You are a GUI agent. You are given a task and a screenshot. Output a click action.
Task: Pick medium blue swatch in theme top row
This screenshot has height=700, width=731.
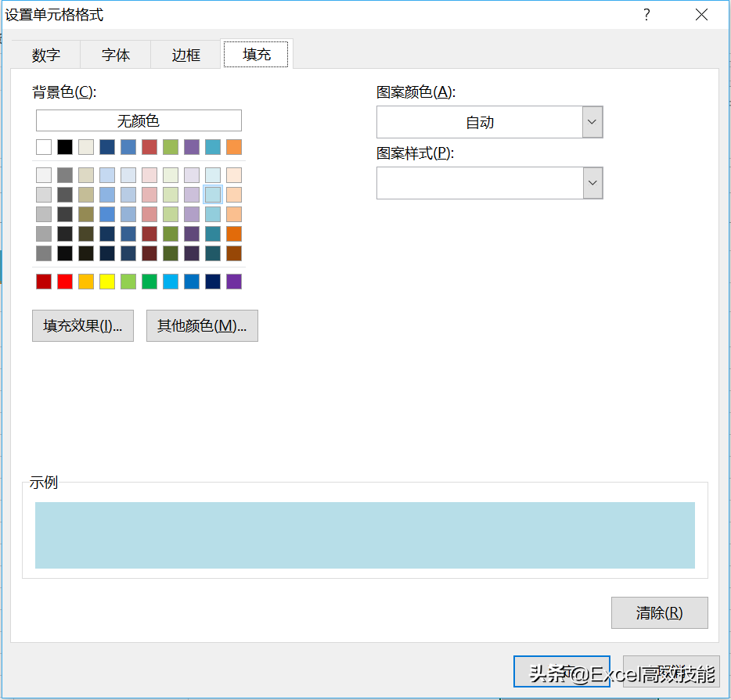pyautogui.click(x=128, y=147)
